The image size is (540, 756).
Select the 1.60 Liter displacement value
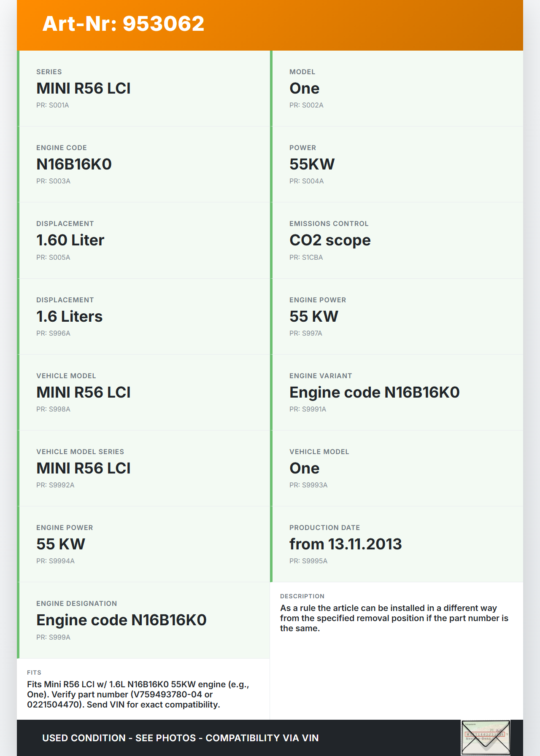coord(70,240)
